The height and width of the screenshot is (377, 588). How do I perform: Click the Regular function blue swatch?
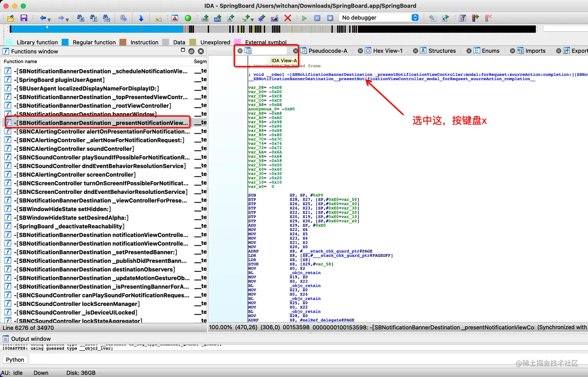pos(65,42)
